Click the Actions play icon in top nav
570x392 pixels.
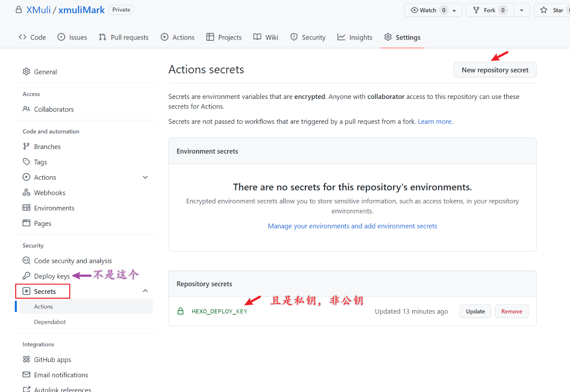click(165, 37)
